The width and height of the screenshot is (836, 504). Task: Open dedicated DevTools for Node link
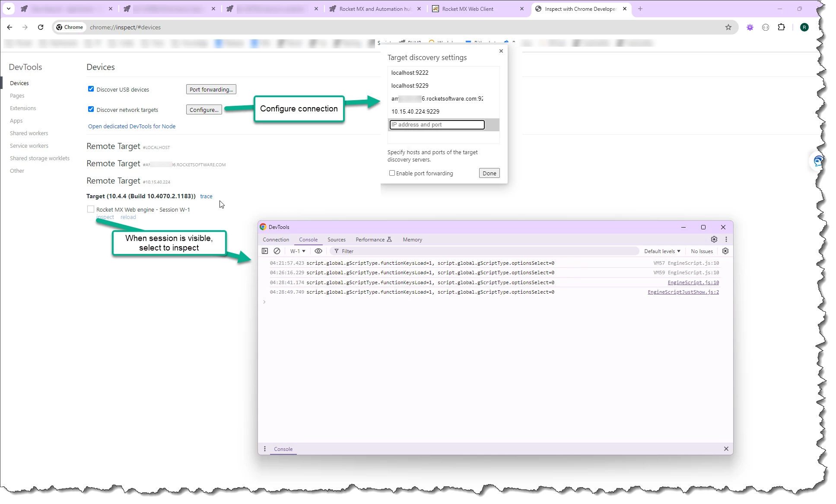[x=132, y=127]
